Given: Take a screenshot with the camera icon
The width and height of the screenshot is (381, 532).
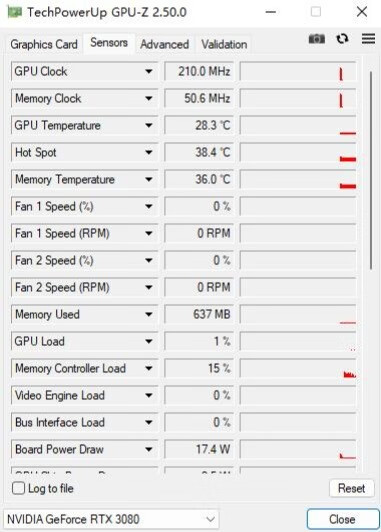Looking at the screenshot, I should click(x=317, y=39).
